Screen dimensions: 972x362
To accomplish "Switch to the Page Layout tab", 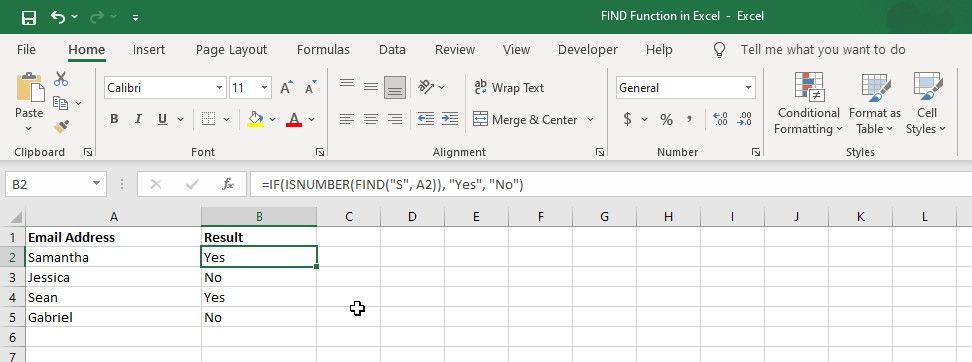I will [231, 50].
